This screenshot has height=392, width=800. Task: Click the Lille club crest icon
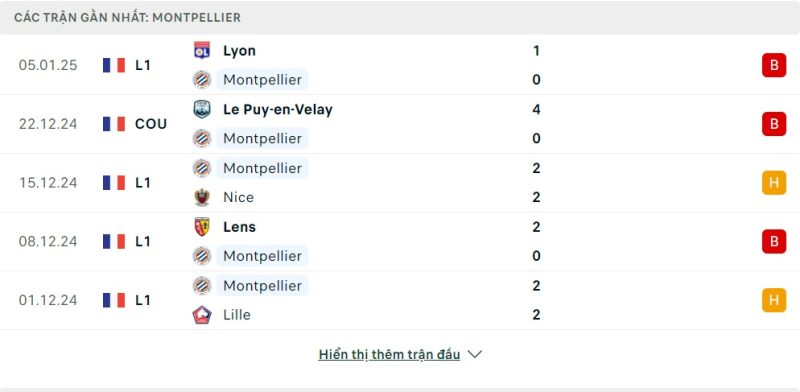point(202,314)
